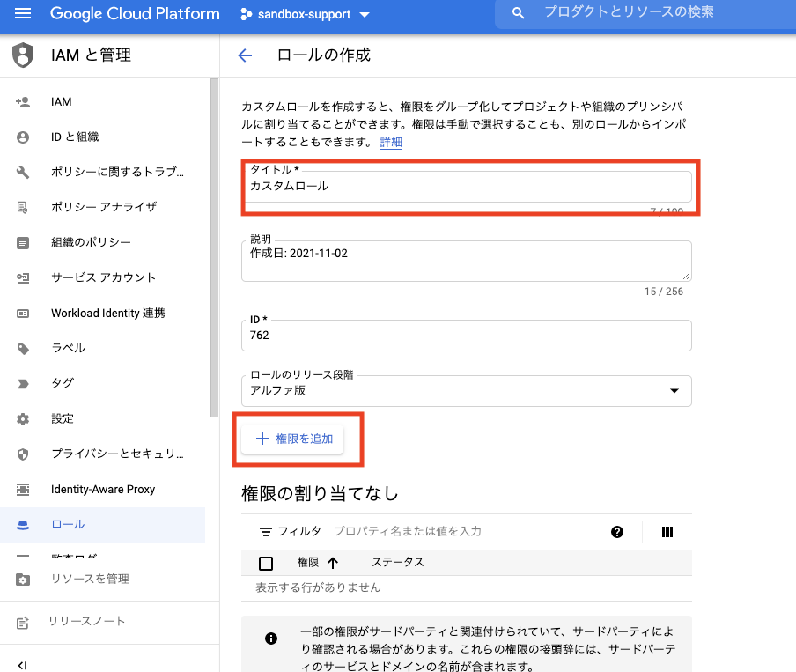Screen dimensions: 796x672
Task: Open the 詳細 link
Action: click(391, 142)
